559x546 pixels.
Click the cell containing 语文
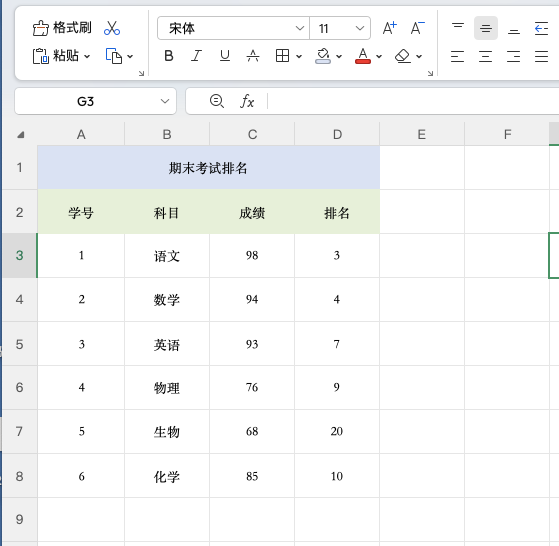point(167,256)
